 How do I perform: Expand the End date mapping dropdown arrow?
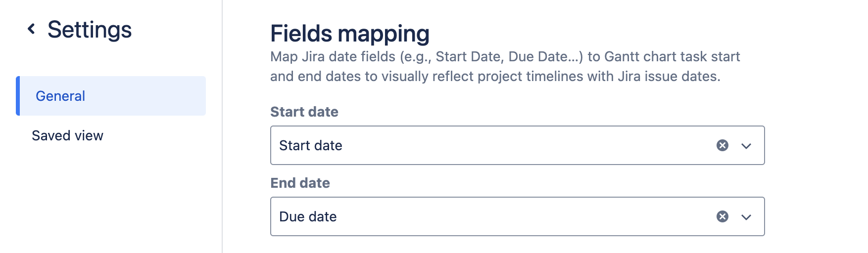746,217
